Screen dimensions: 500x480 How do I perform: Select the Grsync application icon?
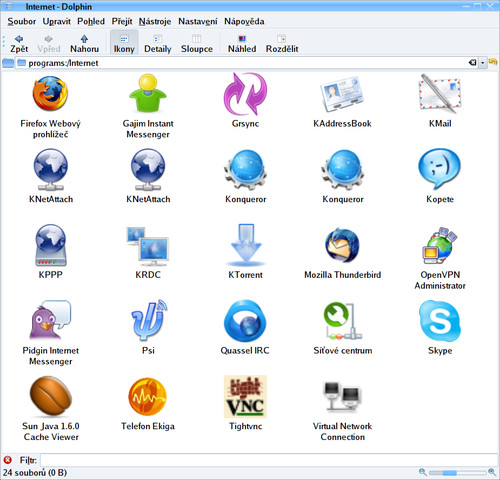[x=245, y=94]
